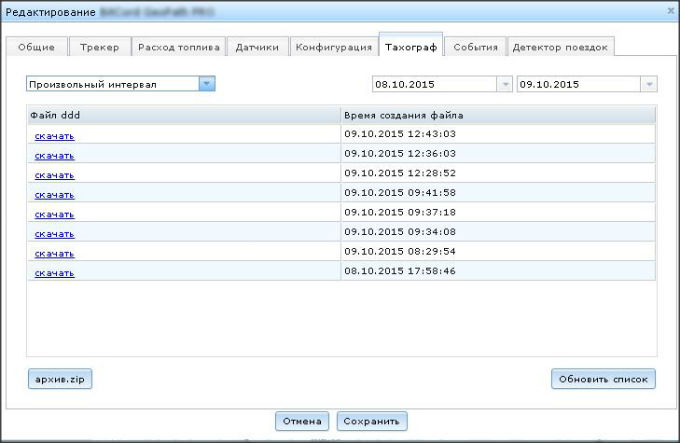The height and width of the screenshot is (443, 680).
Task: Expand the Произвольный интервал dropdown
Action: pos(207,84)
